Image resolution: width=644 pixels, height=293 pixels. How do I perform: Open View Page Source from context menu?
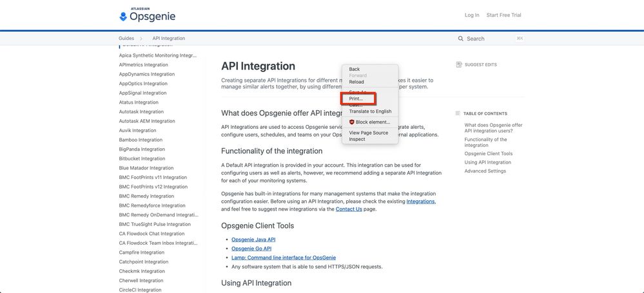[369, 133]
